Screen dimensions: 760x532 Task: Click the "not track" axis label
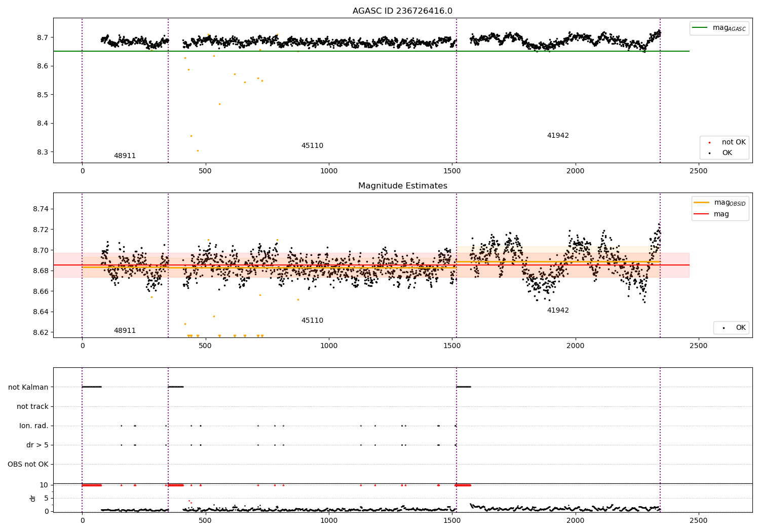pos(32,407)
